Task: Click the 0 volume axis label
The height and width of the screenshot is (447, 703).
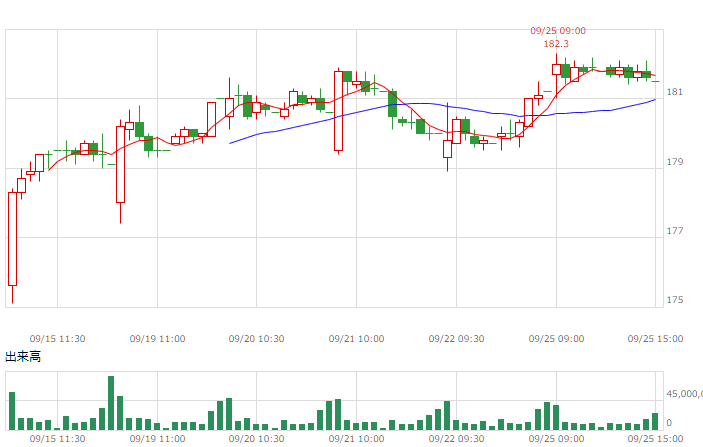Action: [x=669, y=423]
